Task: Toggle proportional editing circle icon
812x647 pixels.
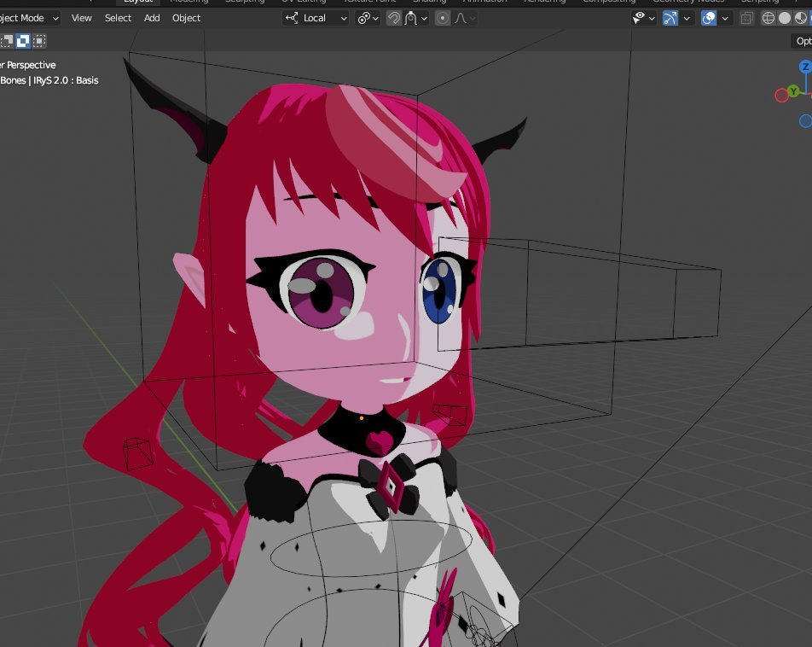Action: click(442, 18)
